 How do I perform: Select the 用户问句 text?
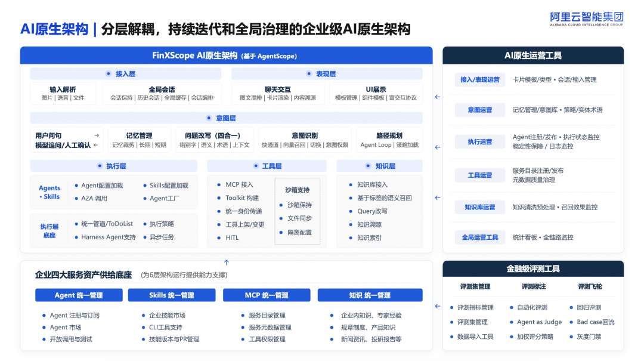[x=48, y=135]
